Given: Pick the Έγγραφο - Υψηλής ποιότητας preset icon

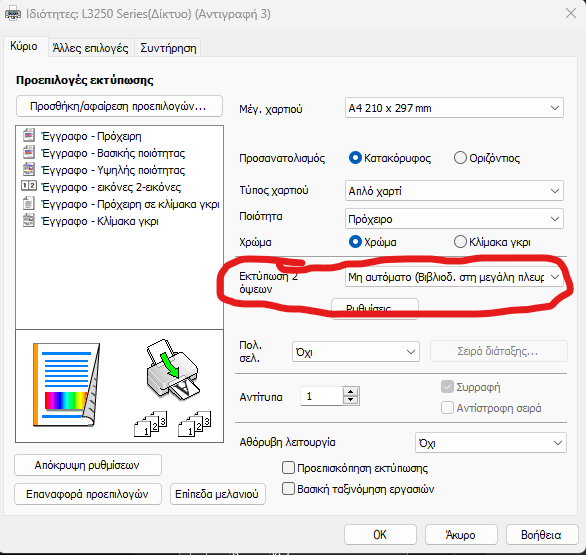Looking at the screenshot, I should [x=29, y=169].
